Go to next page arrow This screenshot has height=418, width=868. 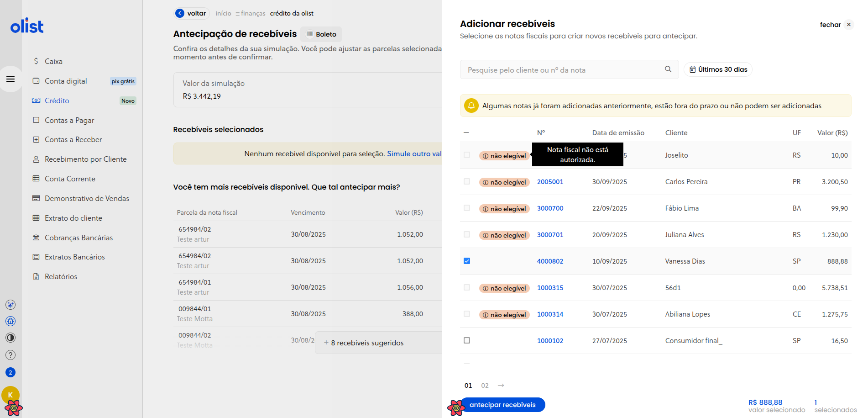click(501, 386)
